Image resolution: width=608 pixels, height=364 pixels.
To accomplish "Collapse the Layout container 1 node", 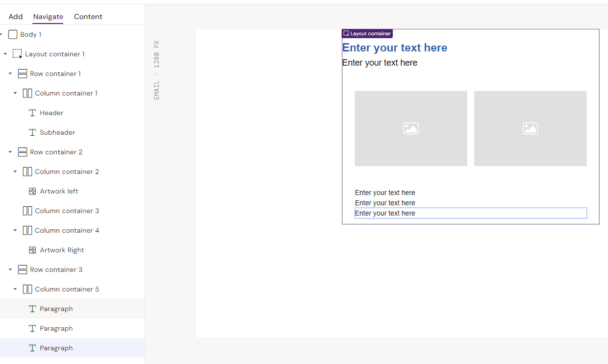I will point(5,54).
